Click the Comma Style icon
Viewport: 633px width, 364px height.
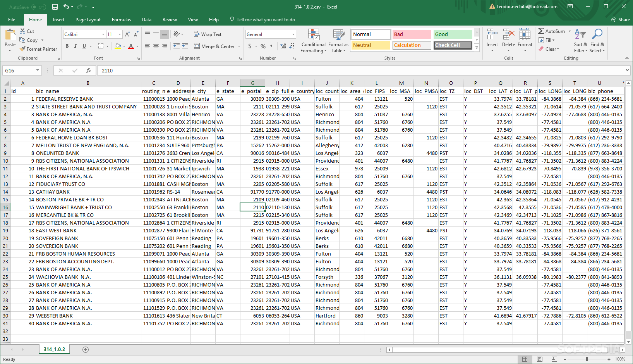[271, 46]
